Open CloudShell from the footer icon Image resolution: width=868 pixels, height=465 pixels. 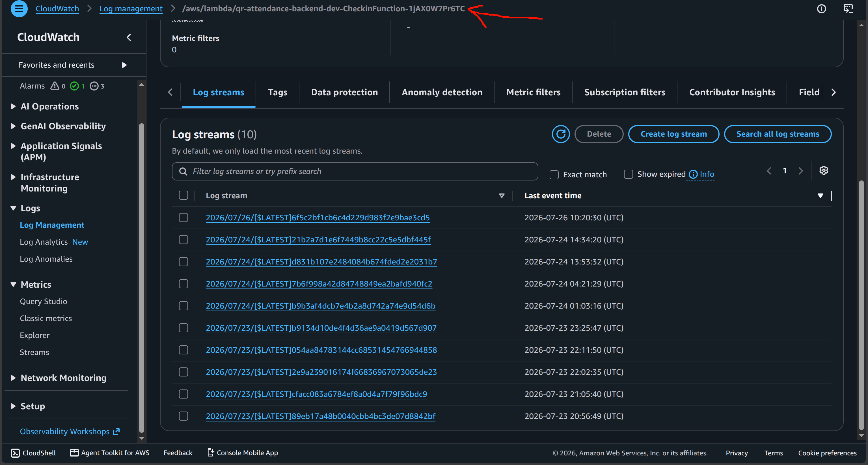[15, 453]
